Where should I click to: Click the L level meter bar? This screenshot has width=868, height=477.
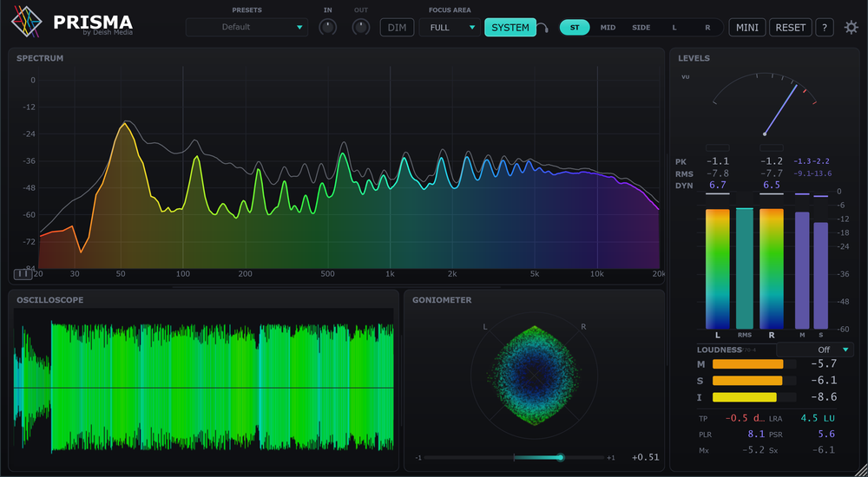[x=718, y=269]
